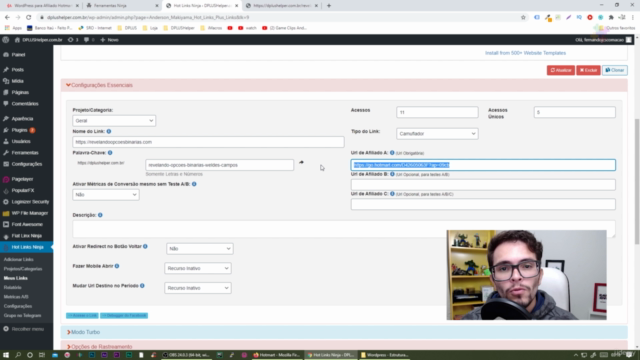640x360 pixels.
Task: Click Install from 500+ Website Templates link
Action: (x=525, y=53)
